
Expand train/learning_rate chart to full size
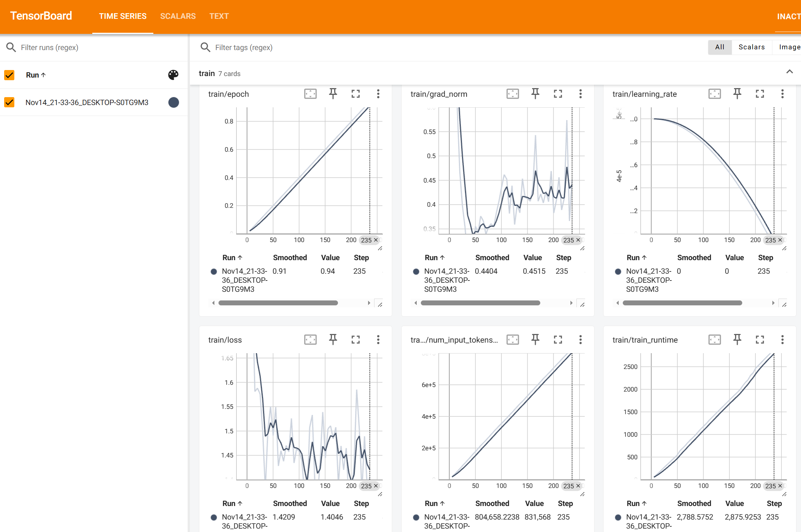[x=760, y=94]
